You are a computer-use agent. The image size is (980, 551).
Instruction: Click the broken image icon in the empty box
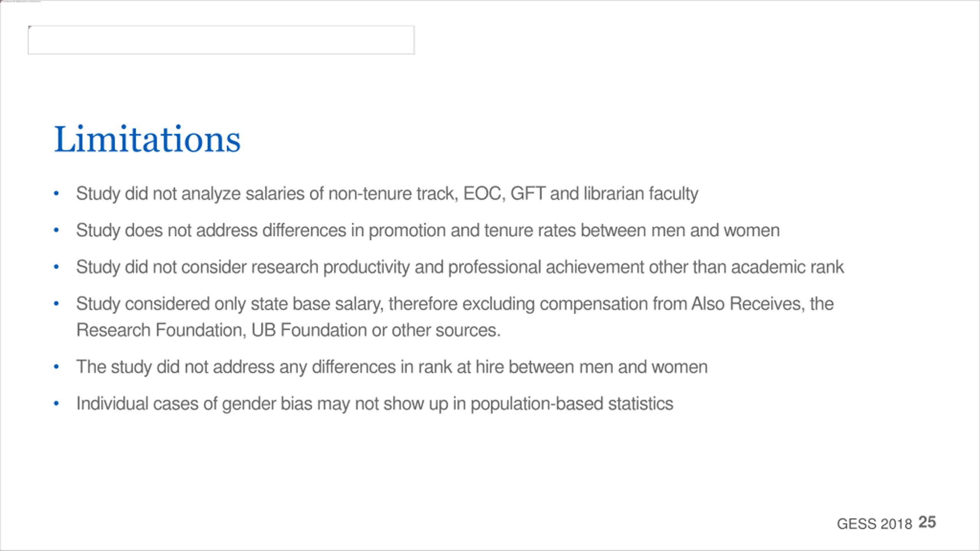click(x=30, y=28)
